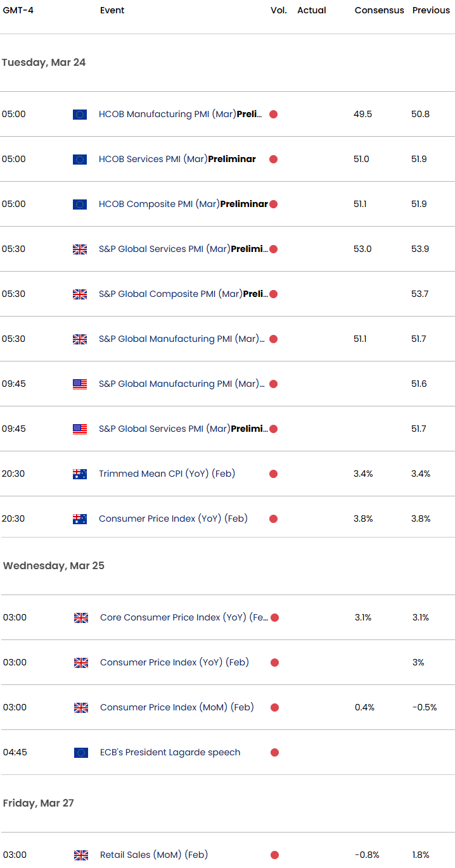The width and height of the screenshot is (455, 868).
Task: Click red volatility dot for Retail Sales
Action: coord(274,855)
